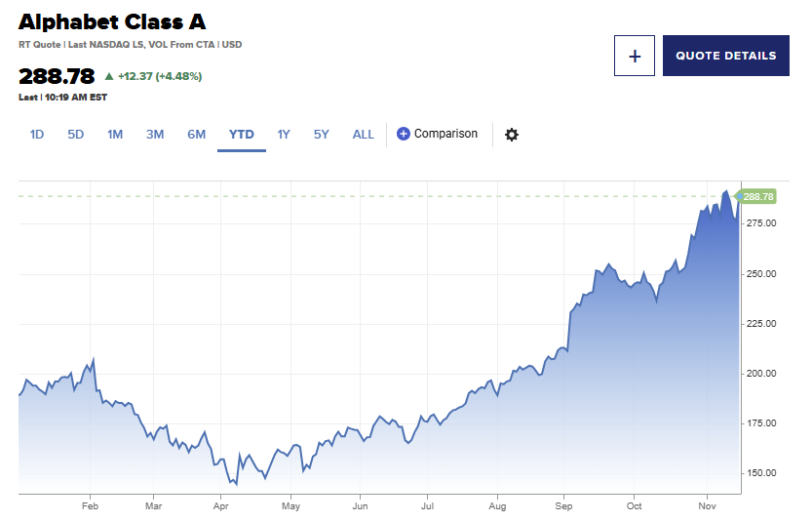The width and height of the screenshot is (812, 522).
Task: Click the green up-triangle change indicator
Action: click(109, 76)
